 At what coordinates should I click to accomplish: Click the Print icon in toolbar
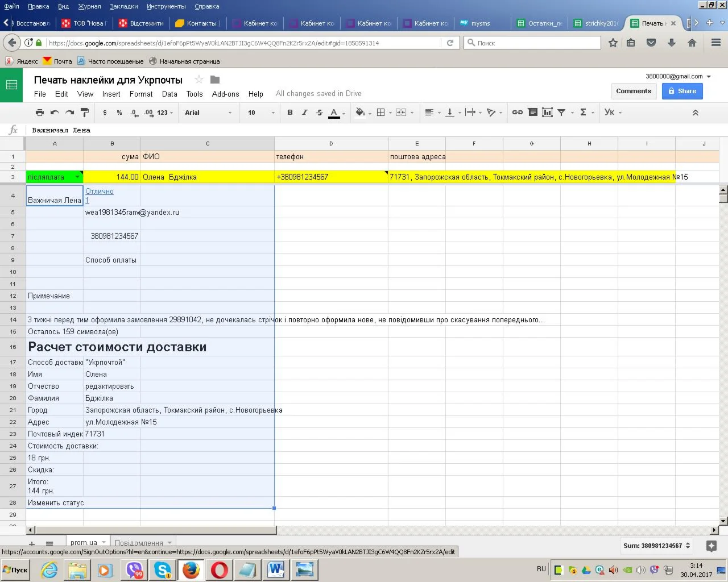39,113
